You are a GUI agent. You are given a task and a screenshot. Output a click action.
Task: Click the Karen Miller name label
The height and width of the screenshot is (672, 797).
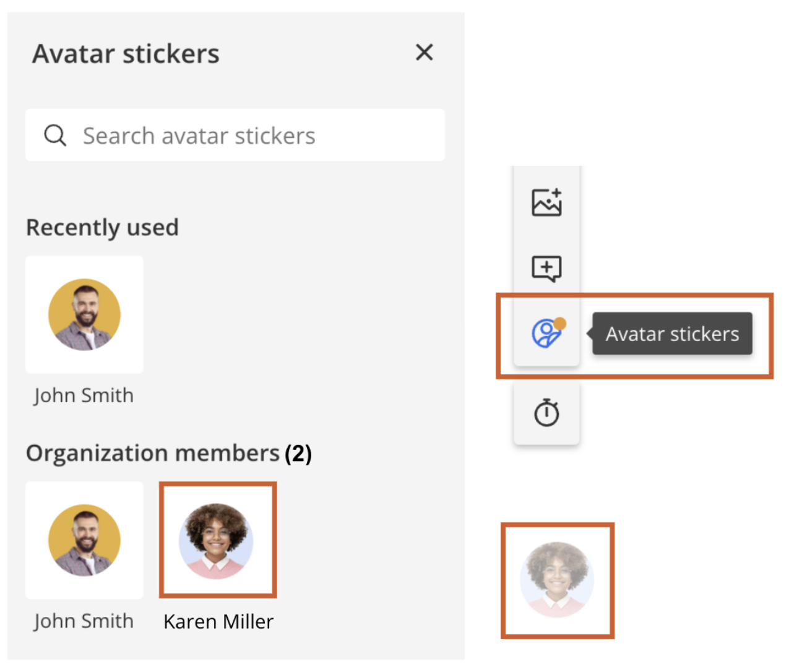pos(218,621)
